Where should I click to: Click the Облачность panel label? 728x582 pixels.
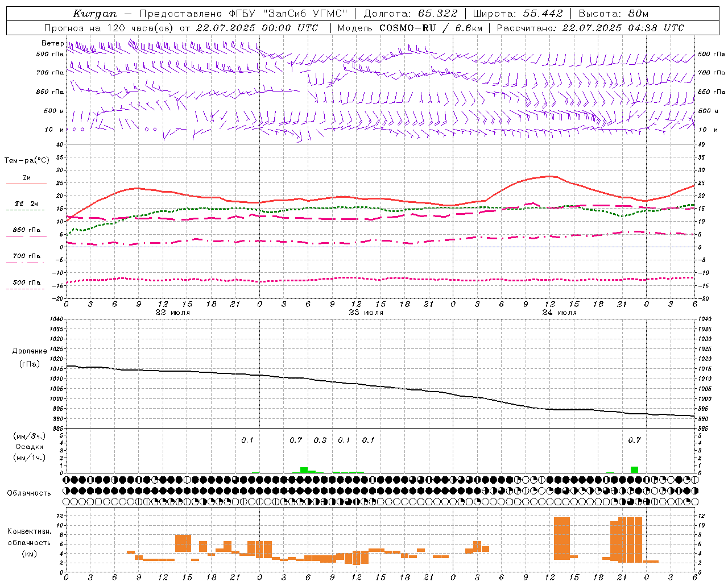point(29,493)
